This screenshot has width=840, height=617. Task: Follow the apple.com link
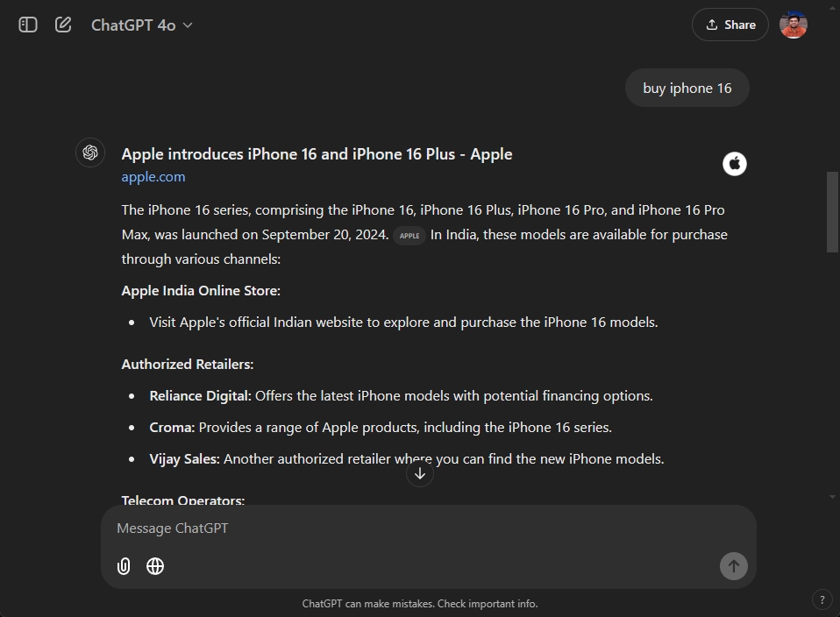click(x=153, y=177)
